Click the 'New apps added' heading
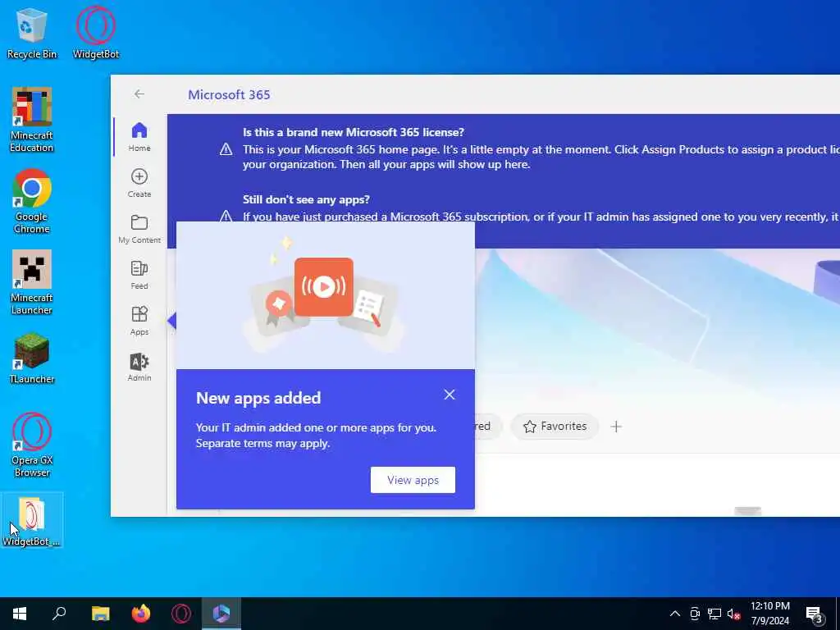This screenshot has width=840, height=630. 258,398
